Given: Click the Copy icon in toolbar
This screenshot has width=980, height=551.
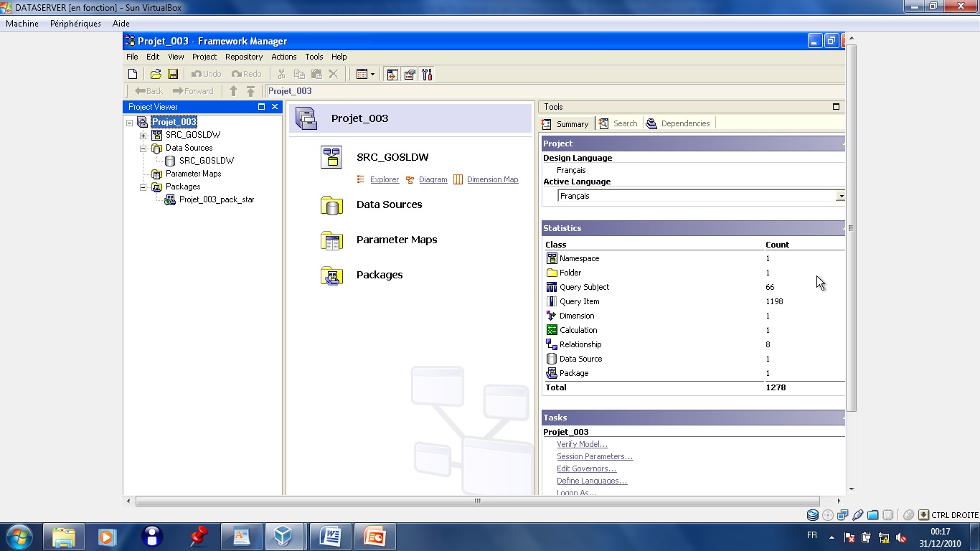Looking at the screenshot, I should (299, 74).
